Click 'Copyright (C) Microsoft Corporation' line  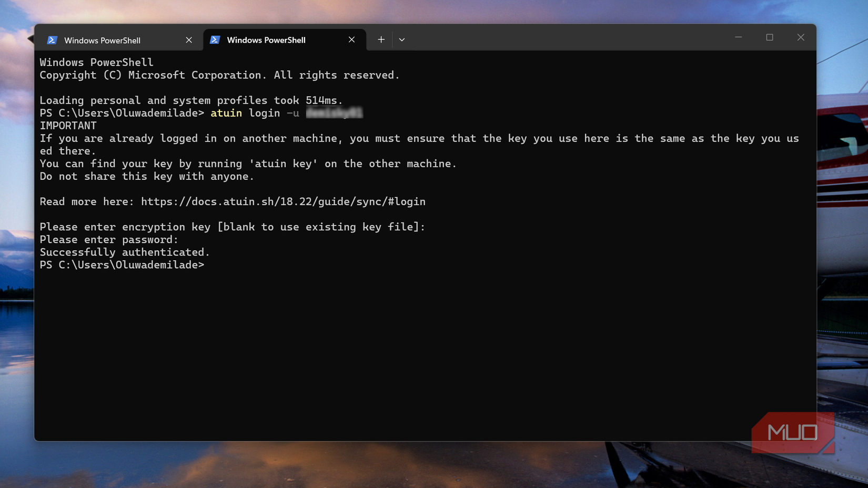[219, 75]
